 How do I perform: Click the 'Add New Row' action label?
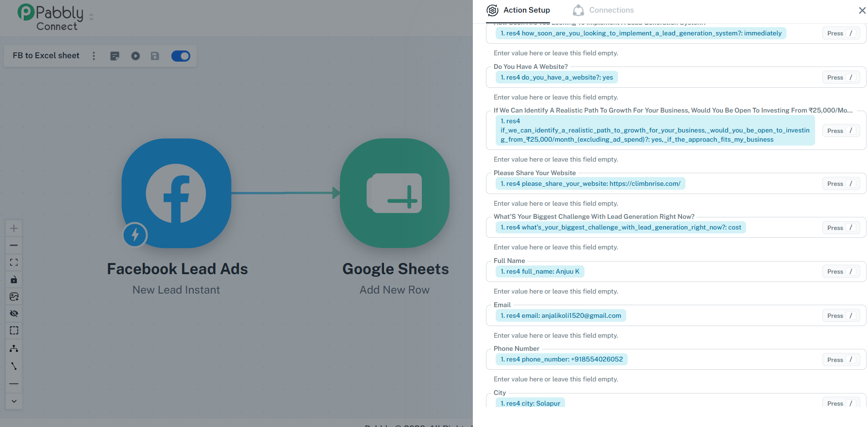(x=395, y=290)
